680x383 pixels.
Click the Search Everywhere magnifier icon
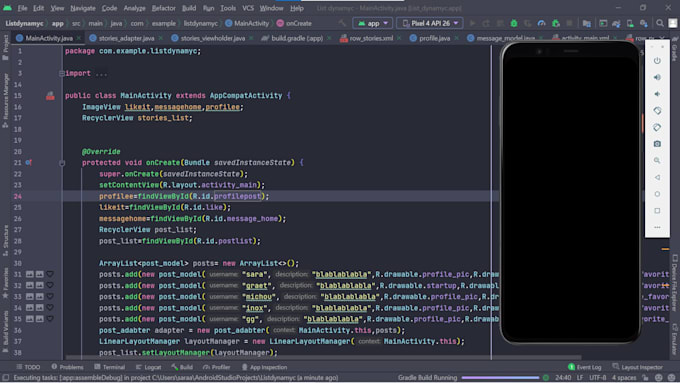[660, 23]
